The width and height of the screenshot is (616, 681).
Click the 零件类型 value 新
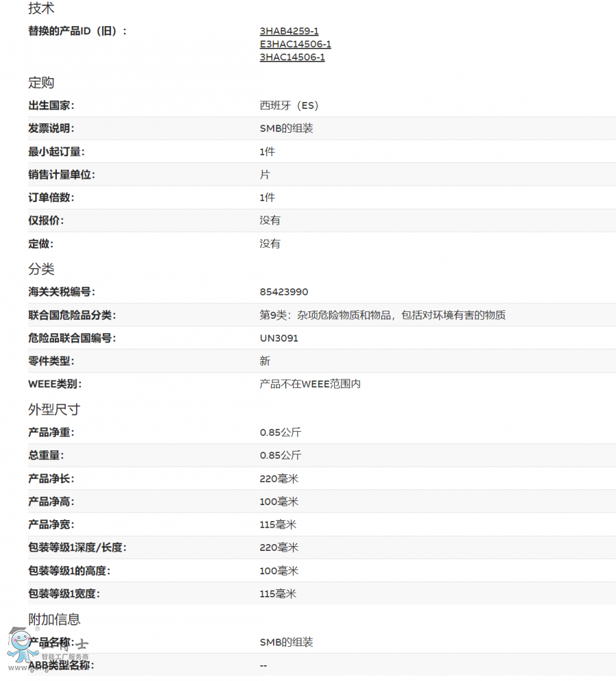click(265, 361)
